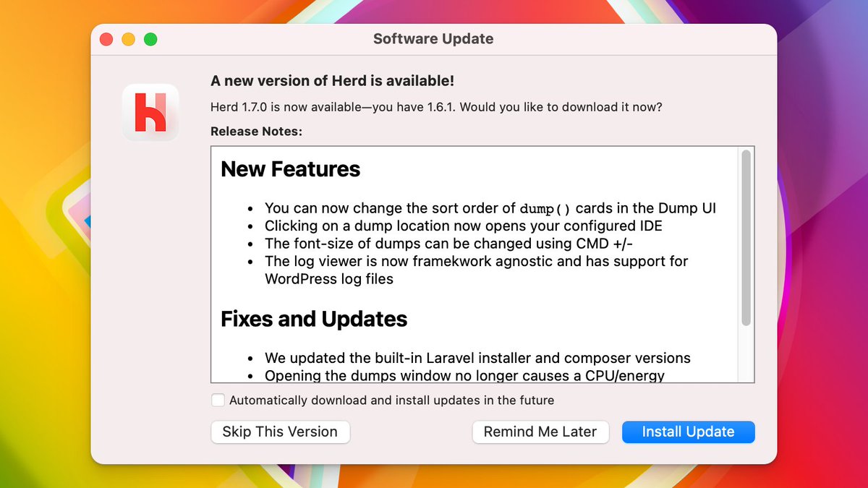Click the note about the built-in Laravel installer

click(477, 358)
